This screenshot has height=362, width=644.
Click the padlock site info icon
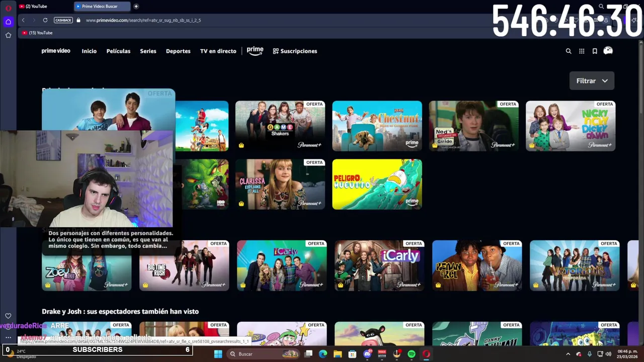pyautogui.click(x=78, y=20)
